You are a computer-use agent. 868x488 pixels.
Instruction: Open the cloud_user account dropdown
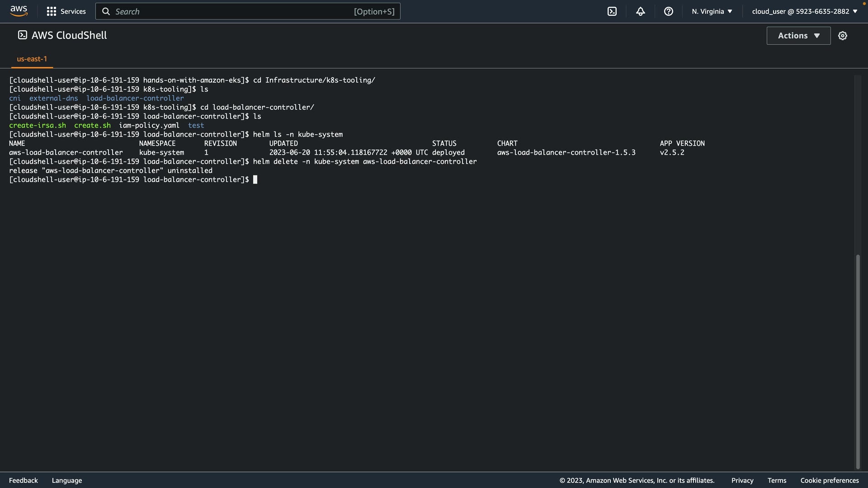pyautogui.click(x=804, y=11)
